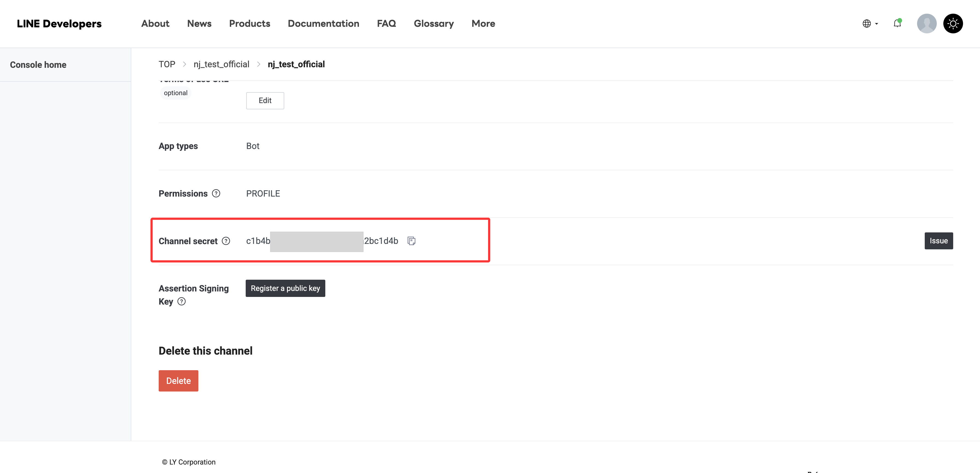
Task: Open the Products menu
Action: tap(250, 24)
